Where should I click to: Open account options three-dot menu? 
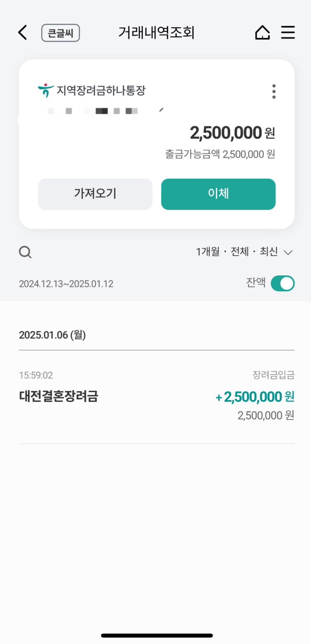point(274,91)
